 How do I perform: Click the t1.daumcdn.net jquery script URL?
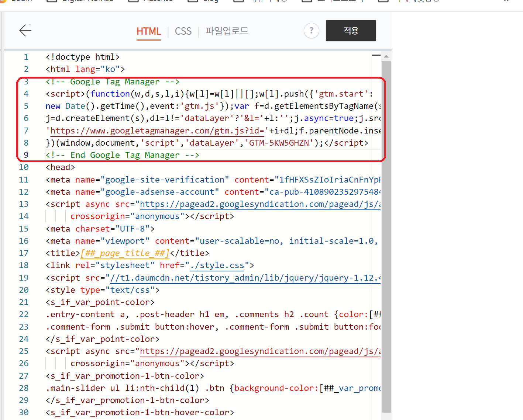tap(245, 278)
